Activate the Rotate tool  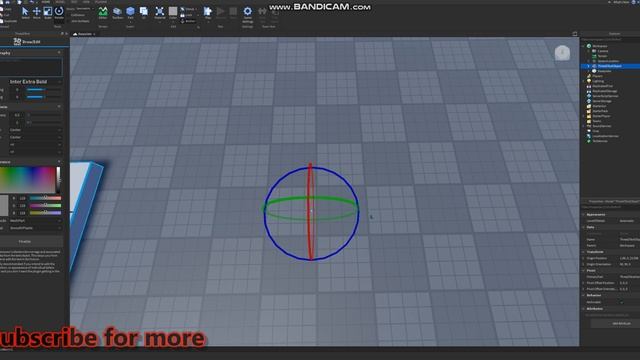coord(59,13)
